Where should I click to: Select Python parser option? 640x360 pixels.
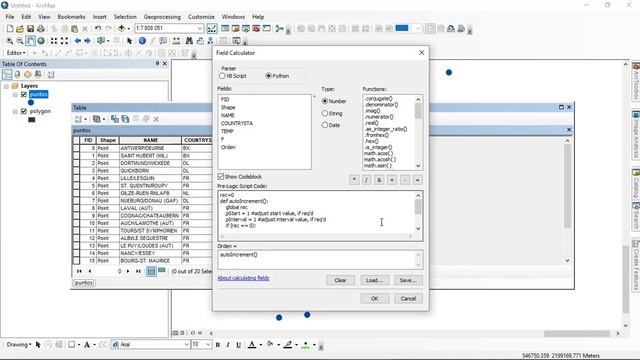coord(268,76)
